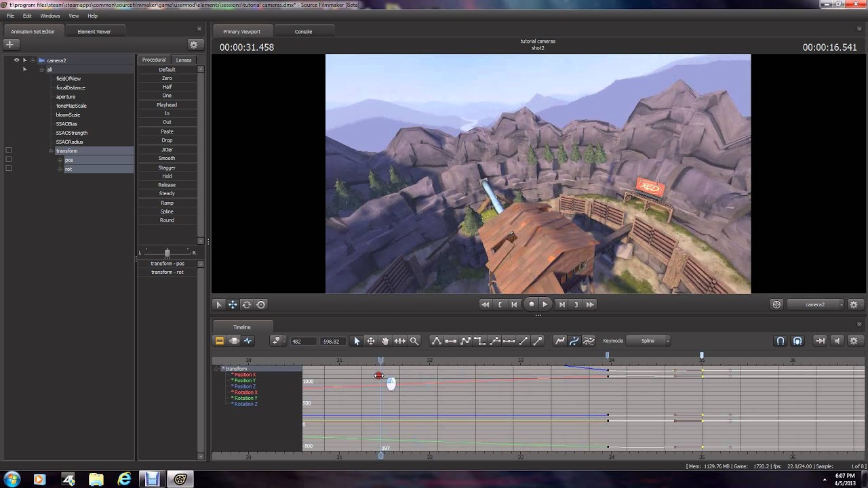Click the target camera icon beside camera2 dropdown
This screenshot has height=488, width=868.
[776, 305]
